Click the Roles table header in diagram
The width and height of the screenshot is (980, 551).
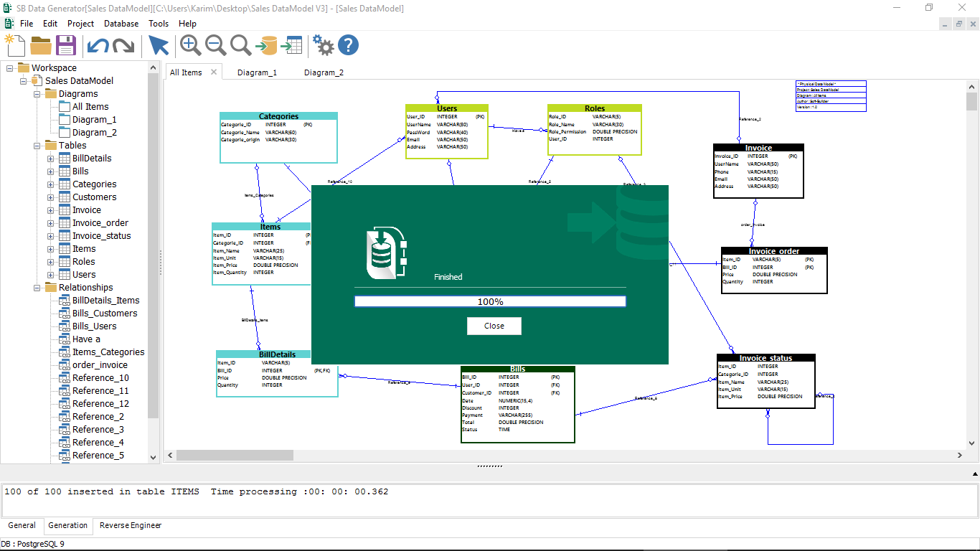pyautogui.click(x=595, y=109)
